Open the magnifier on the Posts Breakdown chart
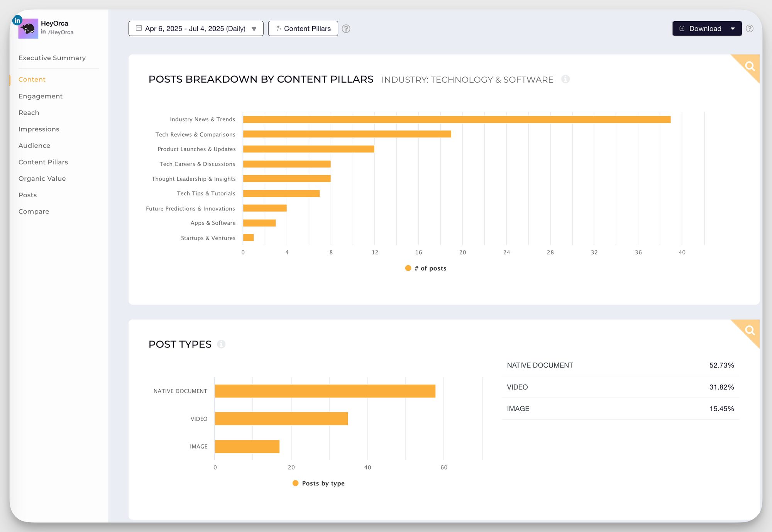772x532 pixels. (749, 66)
